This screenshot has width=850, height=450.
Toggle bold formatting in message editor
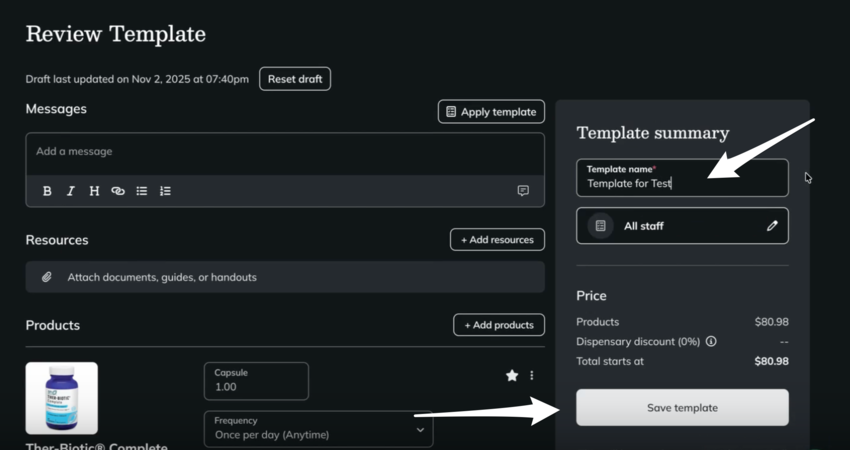pos(47,191)
